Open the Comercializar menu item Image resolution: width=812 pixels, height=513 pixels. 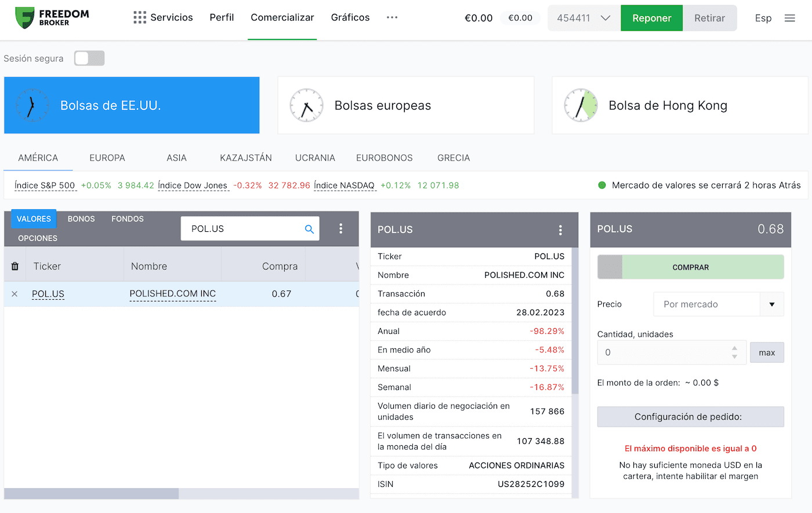[x=282, y=17]
